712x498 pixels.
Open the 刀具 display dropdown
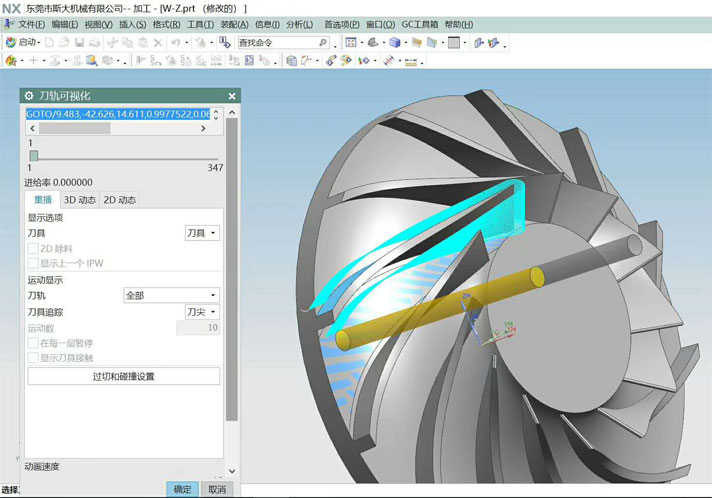(x=202, y=233)
